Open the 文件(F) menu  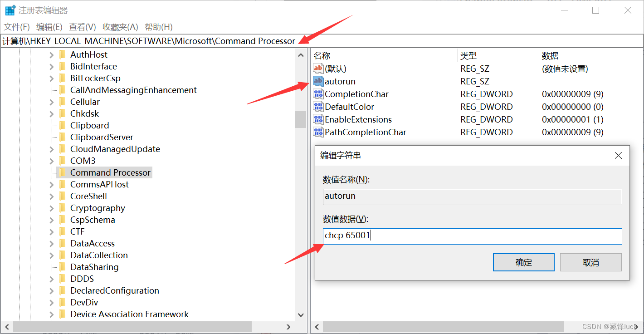click(x=17, y=27)
